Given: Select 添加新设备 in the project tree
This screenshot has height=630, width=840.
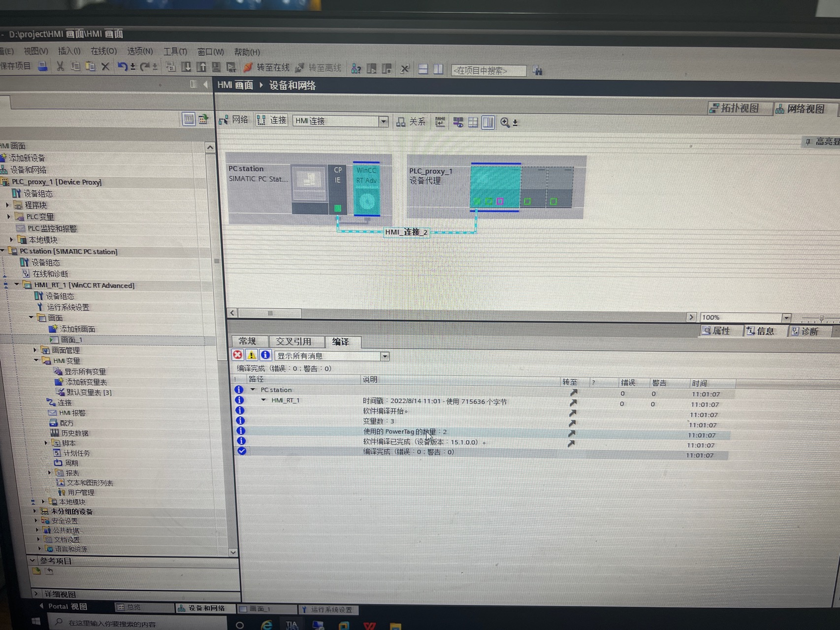Looking at the screenshot, I should (x=27, y=158).
